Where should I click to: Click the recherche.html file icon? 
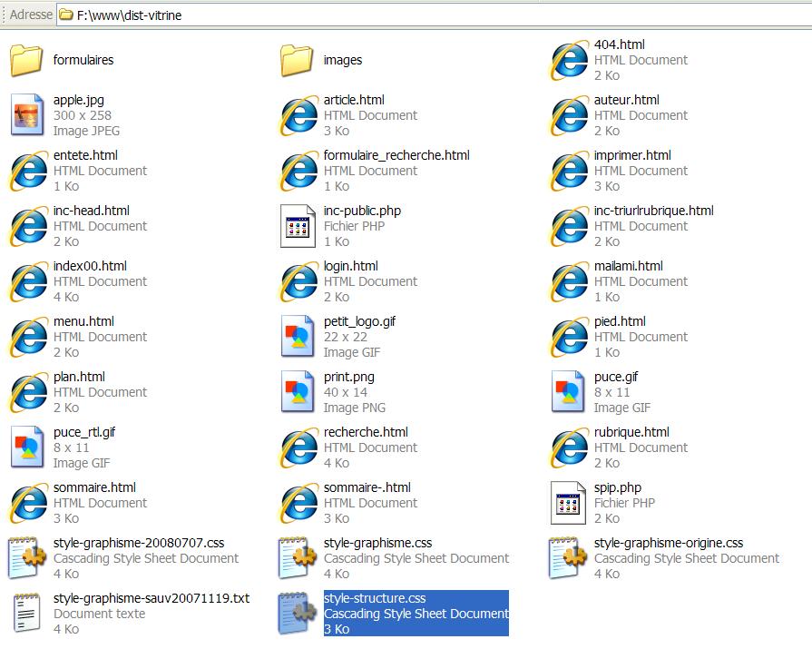[298, 448]
